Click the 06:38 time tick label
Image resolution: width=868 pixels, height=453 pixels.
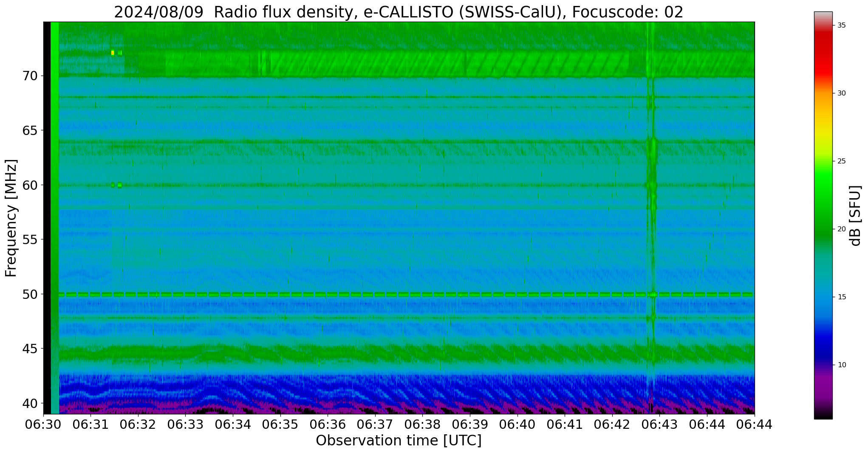pyautogui.click(x=423, y=425)
